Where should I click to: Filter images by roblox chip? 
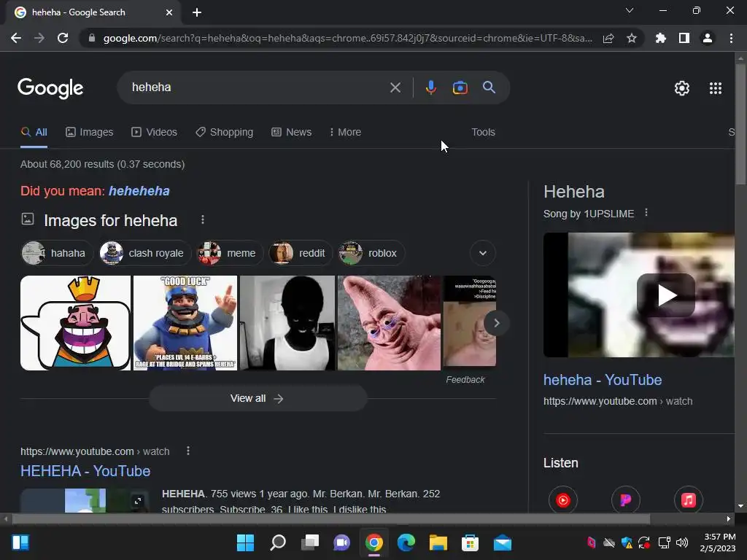tap(371, 253)
